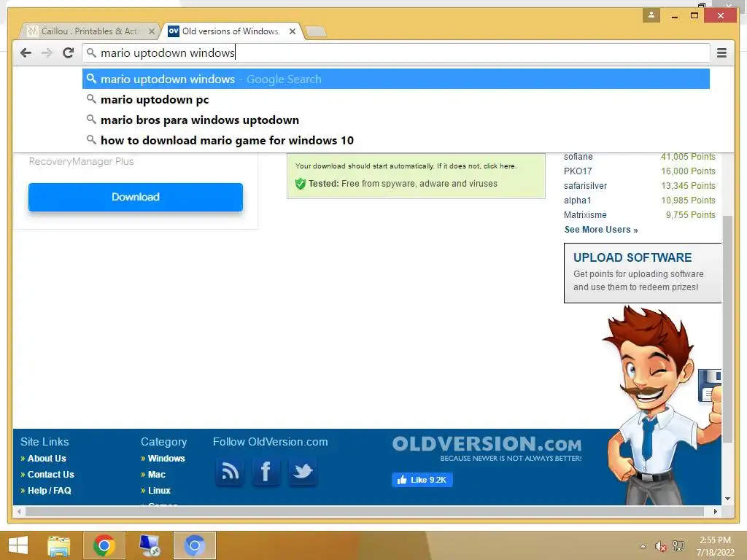
Task: Close the Old versions of Windows tab
Action: point(293,31)
